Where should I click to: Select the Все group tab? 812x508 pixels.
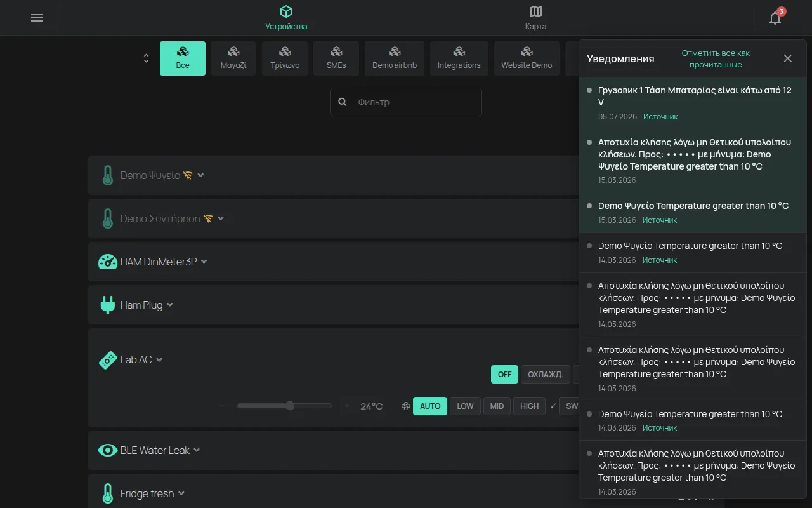183,58
